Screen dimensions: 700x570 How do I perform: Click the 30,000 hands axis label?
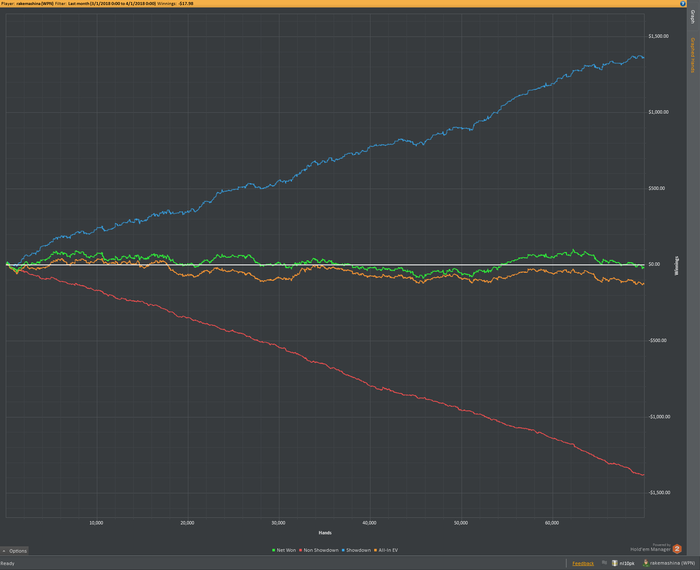tap(278, 523)
